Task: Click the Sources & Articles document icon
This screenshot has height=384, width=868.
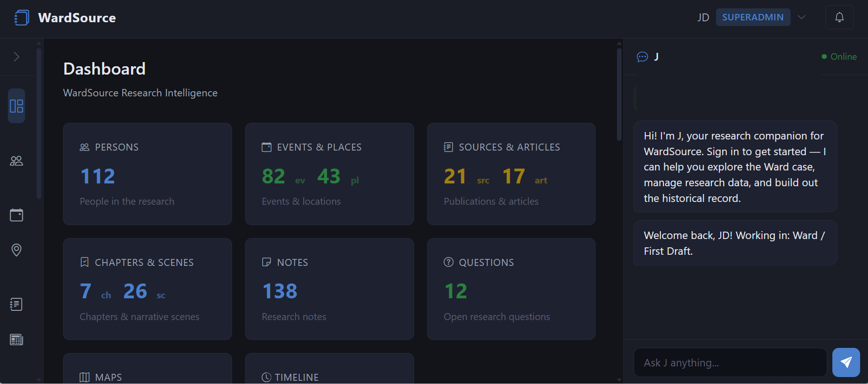Action: (448, 147)
